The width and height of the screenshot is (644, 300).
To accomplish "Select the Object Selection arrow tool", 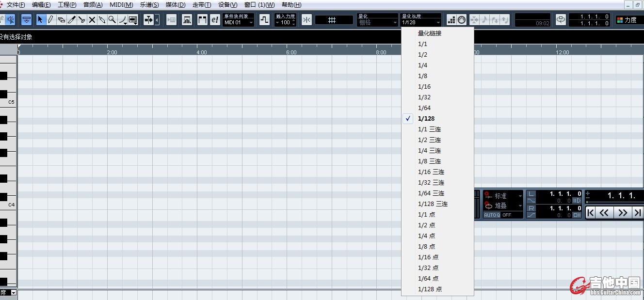I will (40, 20).
